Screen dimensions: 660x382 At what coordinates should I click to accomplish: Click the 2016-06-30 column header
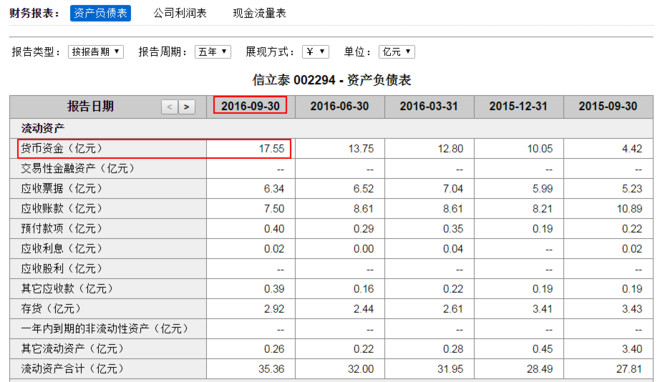click(340, 106)
